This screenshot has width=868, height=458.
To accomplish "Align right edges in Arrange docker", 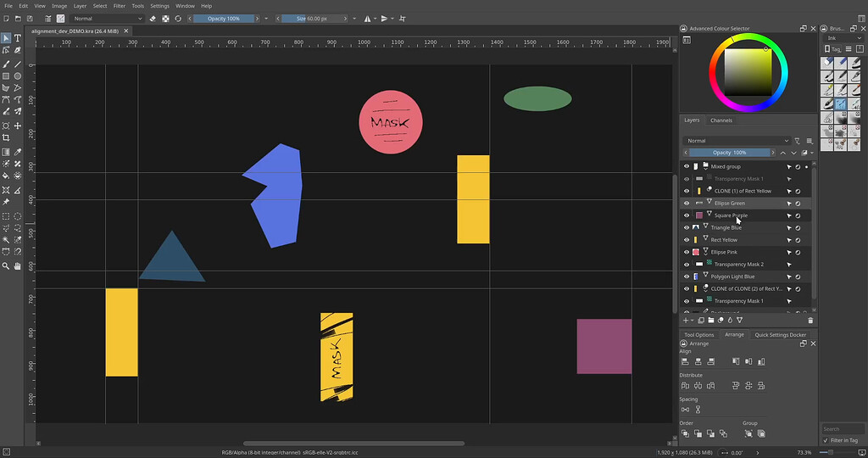I will (711, 361).
